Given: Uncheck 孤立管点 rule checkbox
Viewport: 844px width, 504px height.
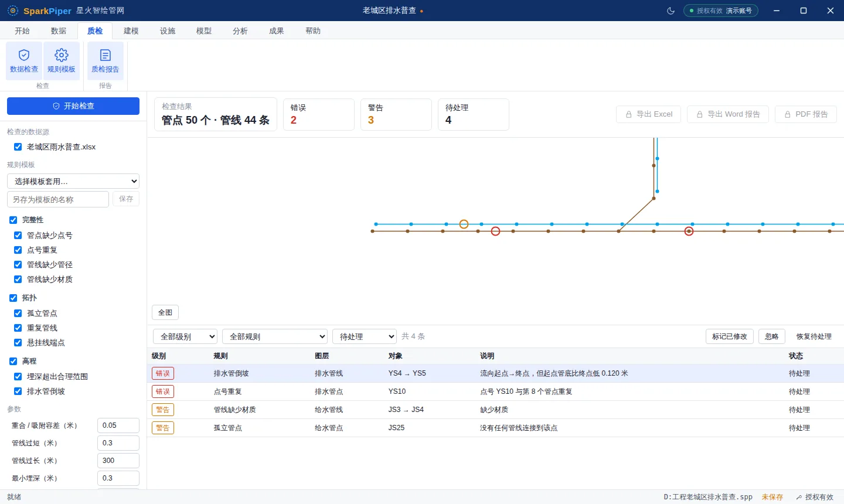Looking at the screenshot, I should tap(18, 313).
